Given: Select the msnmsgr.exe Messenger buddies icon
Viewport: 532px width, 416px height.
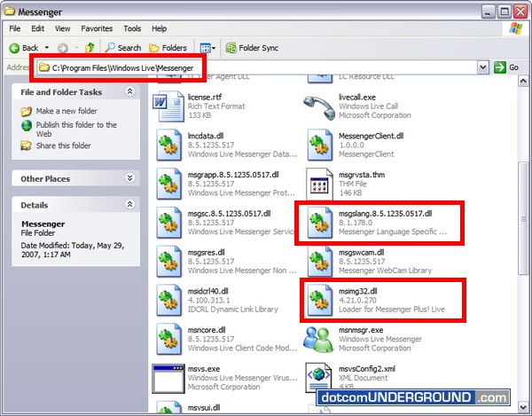Looking at the screenshot, I should (x=318, y=339).
